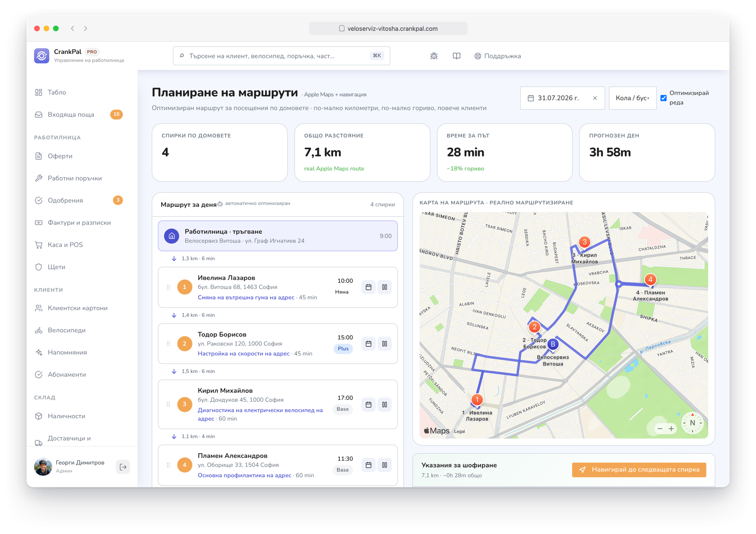
Task: Click the 3h 58m forecast value
Action: (x=610, y=152)
